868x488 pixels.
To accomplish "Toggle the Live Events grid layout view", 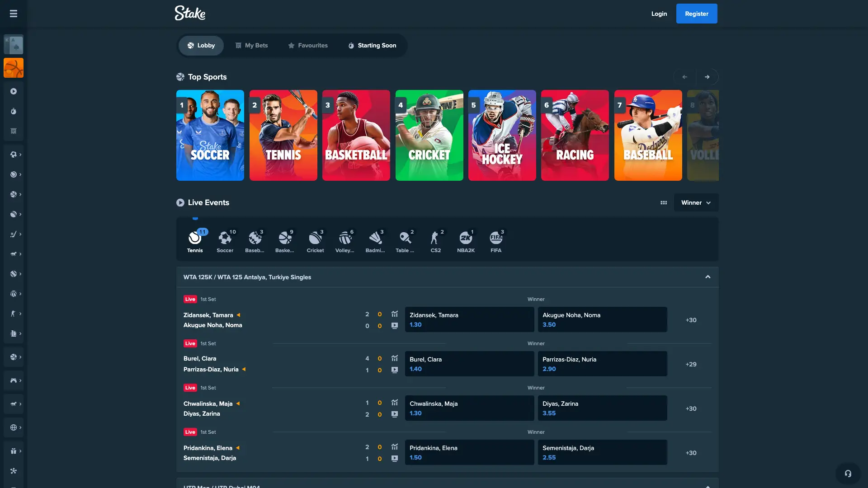I will [x=664, y=203].
